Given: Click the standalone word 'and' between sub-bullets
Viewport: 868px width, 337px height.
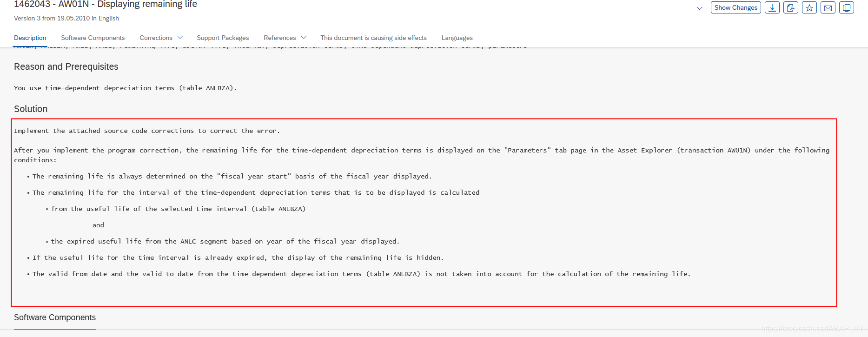Looking at the screenshot, I should point(98,225).
